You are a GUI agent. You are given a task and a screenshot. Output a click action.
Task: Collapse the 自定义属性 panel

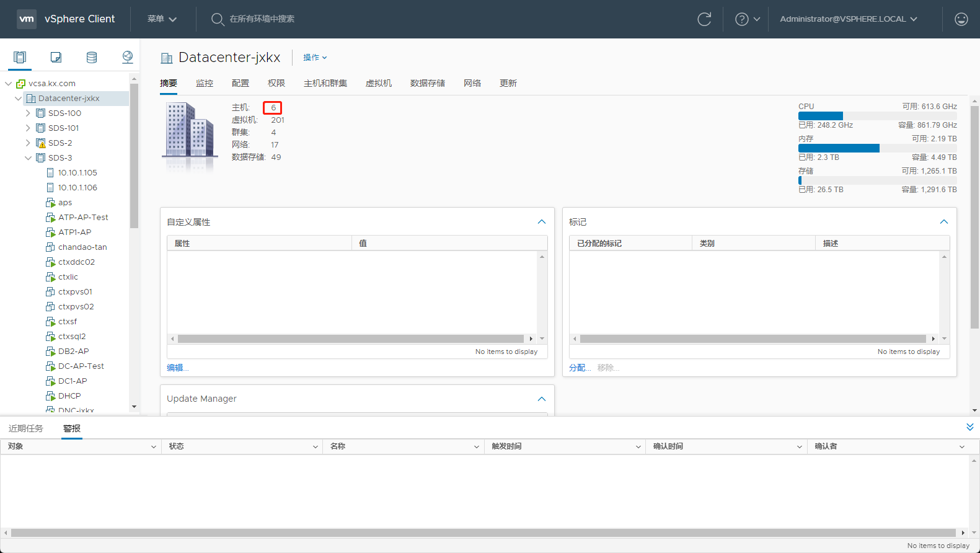(x=541, y=222)
